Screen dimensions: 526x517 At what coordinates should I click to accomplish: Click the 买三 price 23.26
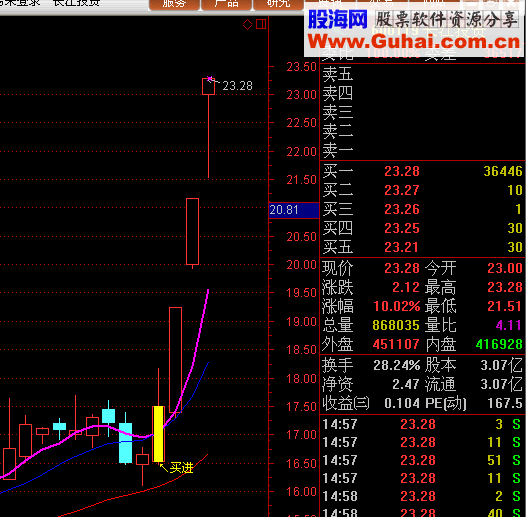(402, 209)
